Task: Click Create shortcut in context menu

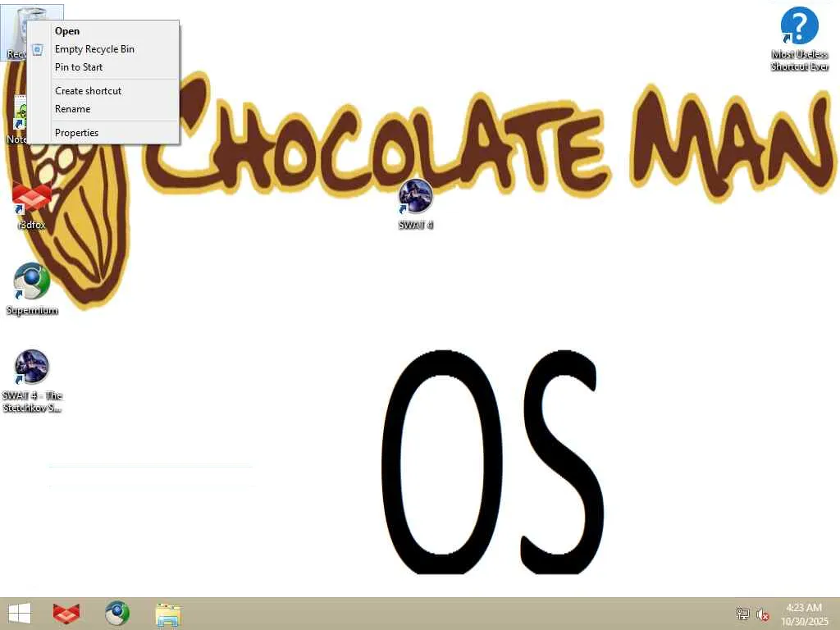Action: point(103,91)
